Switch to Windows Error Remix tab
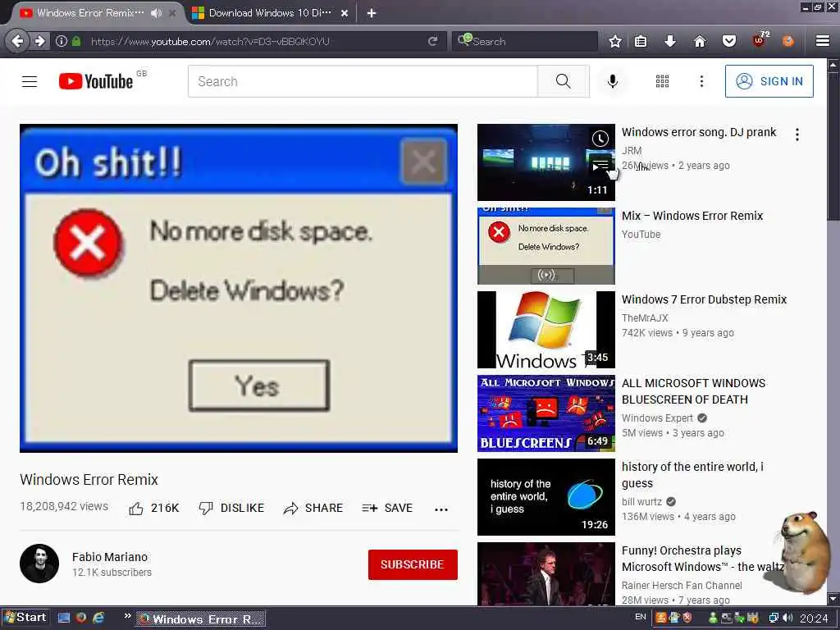 90,13
